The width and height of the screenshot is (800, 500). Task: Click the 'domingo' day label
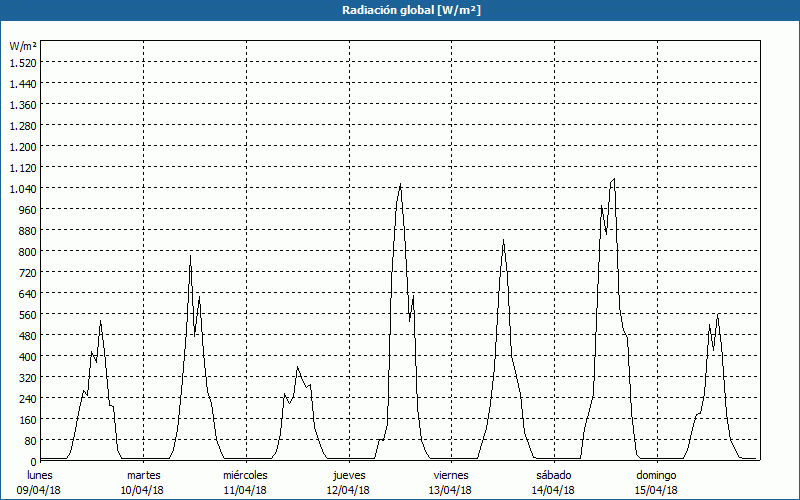pyautogui.click(x=656, y=475)
